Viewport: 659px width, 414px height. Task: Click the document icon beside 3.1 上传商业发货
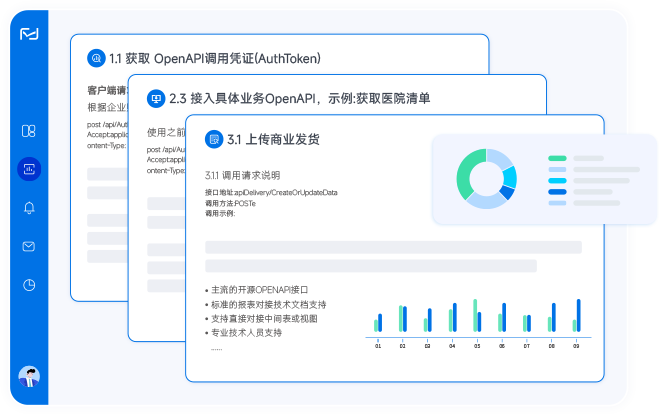213,138
